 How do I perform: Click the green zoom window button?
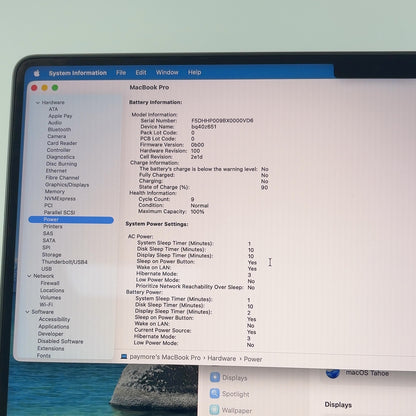tap(55, 88)
